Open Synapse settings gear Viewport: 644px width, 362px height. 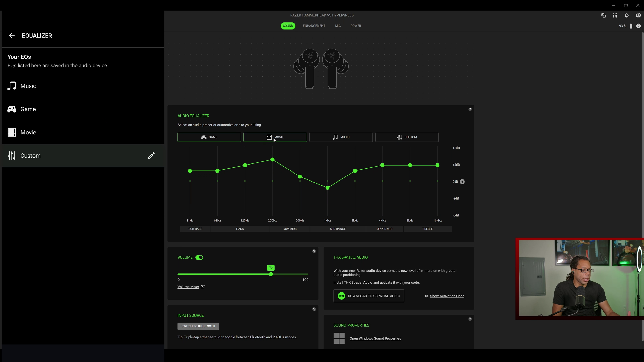click(x=627, y=15)
